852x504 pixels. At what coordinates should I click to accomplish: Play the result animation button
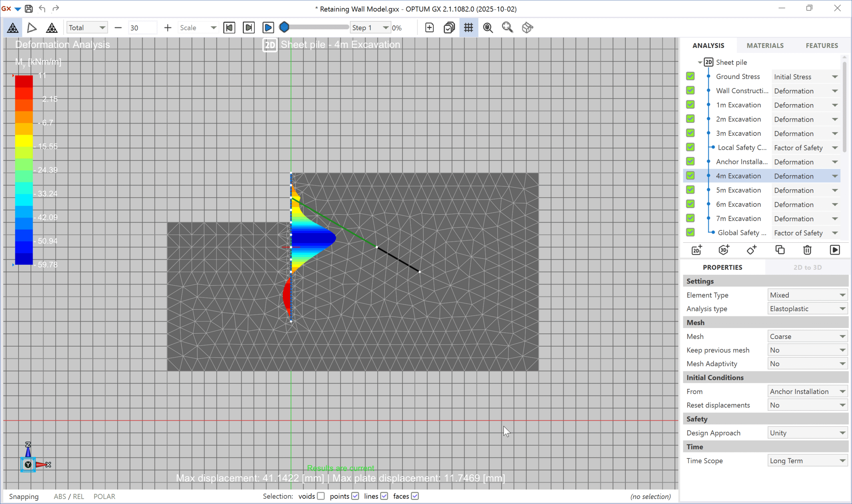point(268,28)
